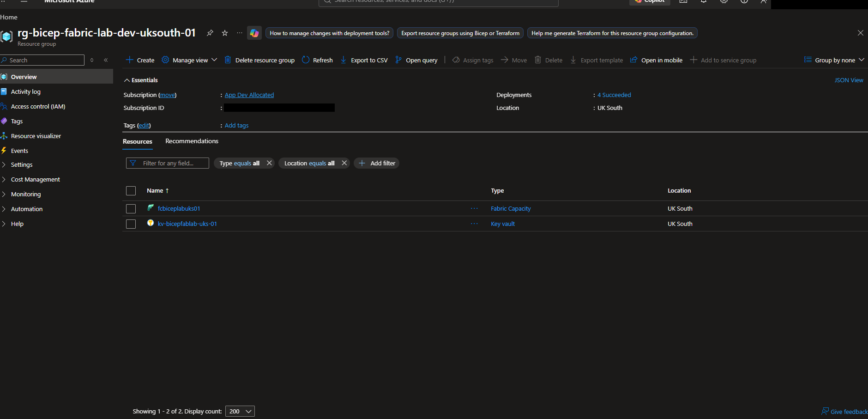868x419 pixels.
Task: Pin the resource group to dashboard
Action: (x=210, y=33)
